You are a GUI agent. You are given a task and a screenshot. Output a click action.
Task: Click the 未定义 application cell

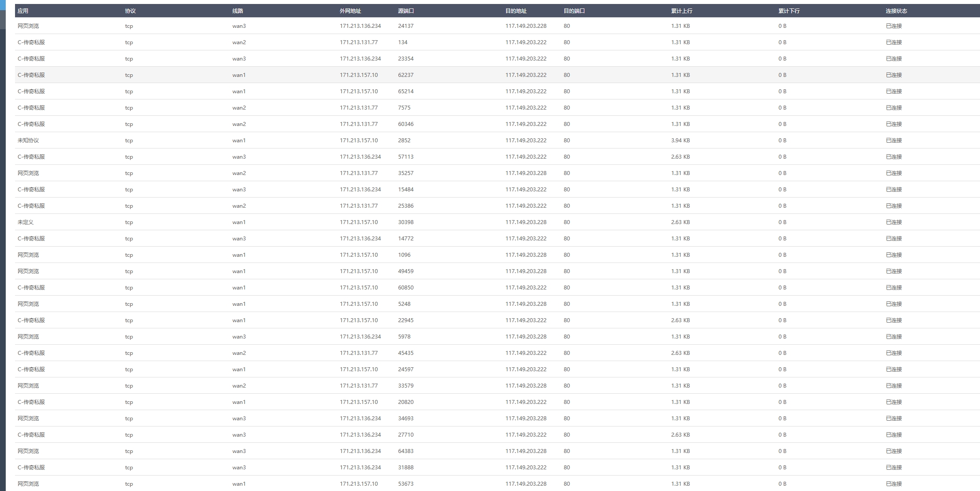tap(26, 222)
